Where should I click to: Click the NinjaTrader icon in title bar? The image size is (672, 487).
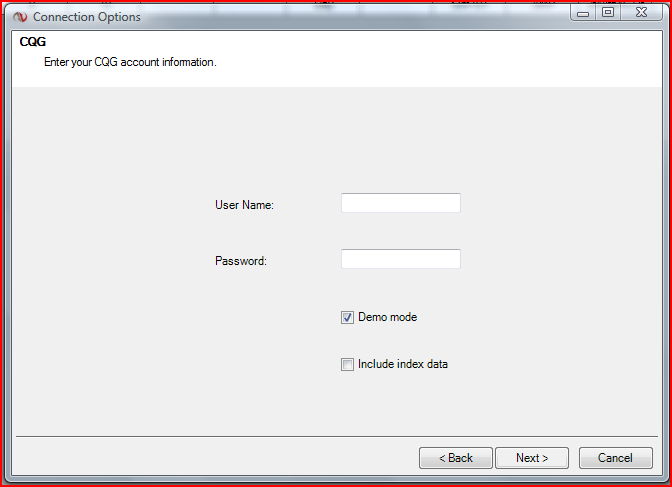[20, 17]
